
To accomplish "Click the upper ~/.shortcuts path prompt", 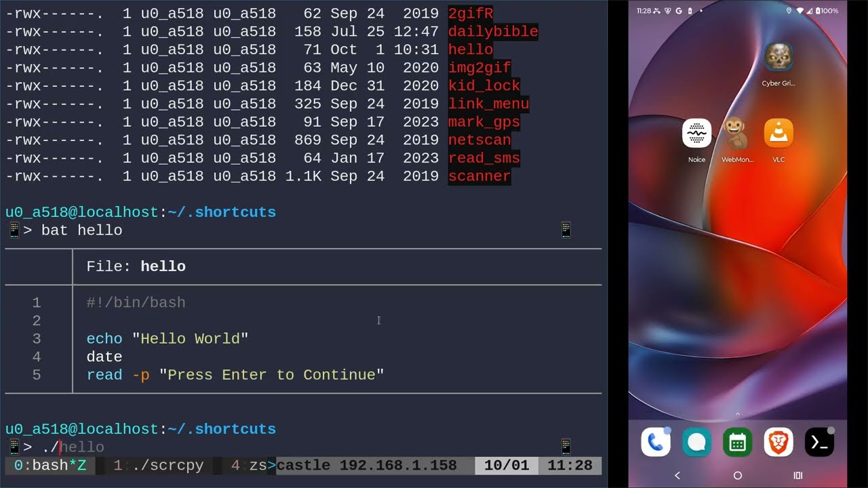I will 222,212.
